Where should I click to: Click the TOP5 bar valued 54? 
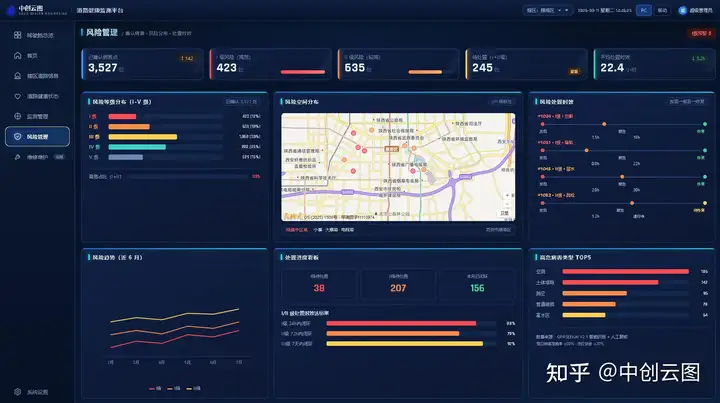tap(584, 315)
